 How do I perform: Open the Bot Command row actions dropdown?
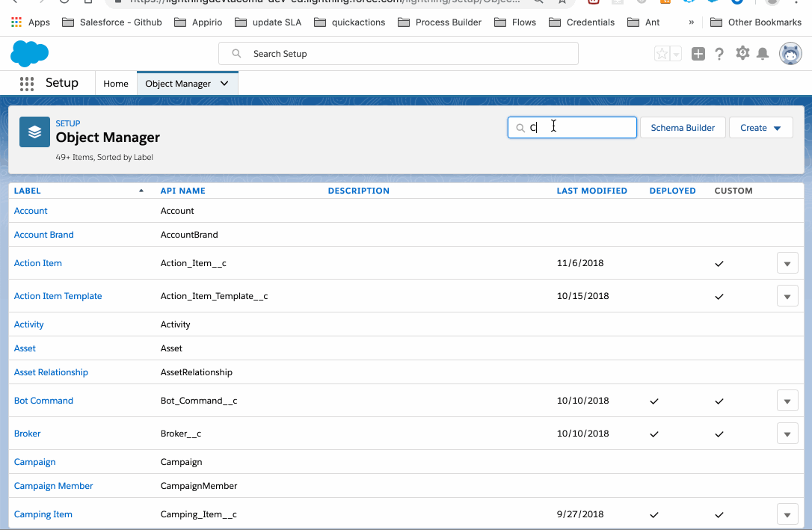click(x=787, y=401)
